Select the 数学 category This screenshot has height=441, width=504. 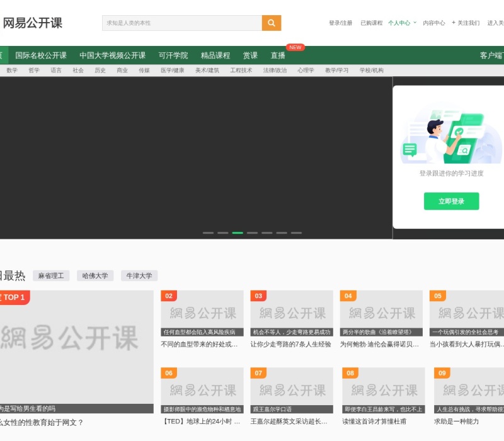tap(12, 70)
